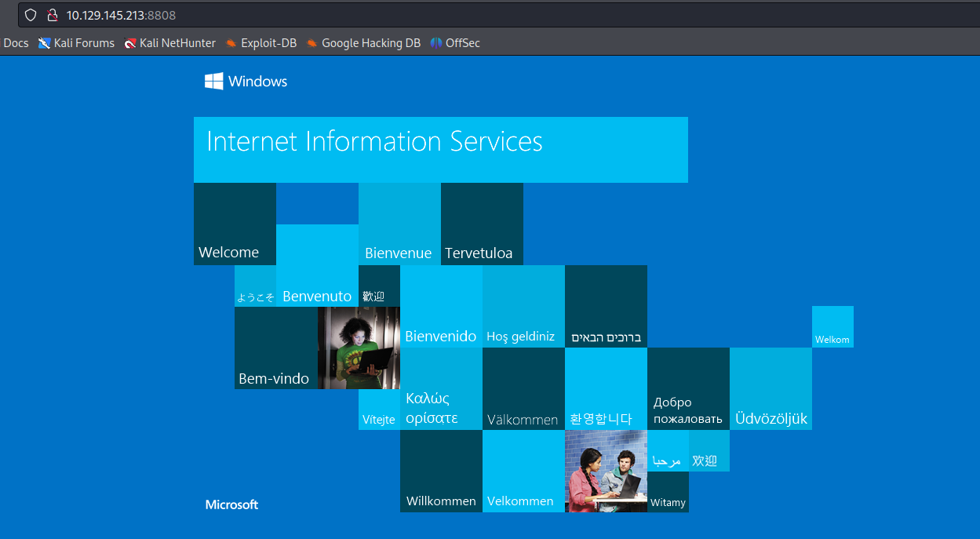Click the photo of two people with laptop
The width and height of the screenshot is (980, 539).
tap(606, 471)
